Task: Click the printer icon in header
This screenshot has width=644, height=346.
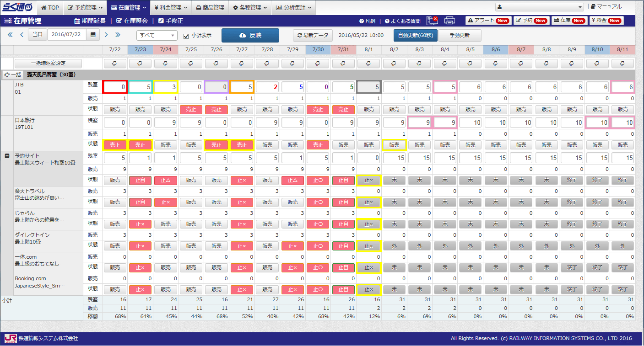Action: [x=449, y=21]
